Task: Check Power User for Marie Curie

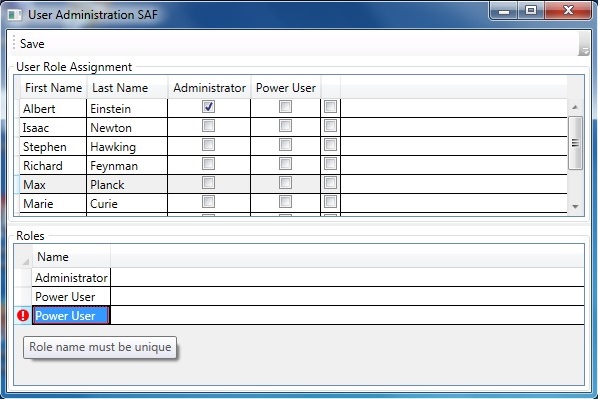Action: [285, 202]
